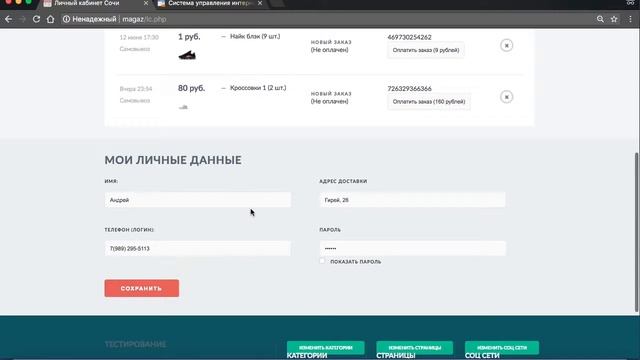Toggle the Показать пароль checkbox
The image size is (640, 360).
tap(322, 261)
